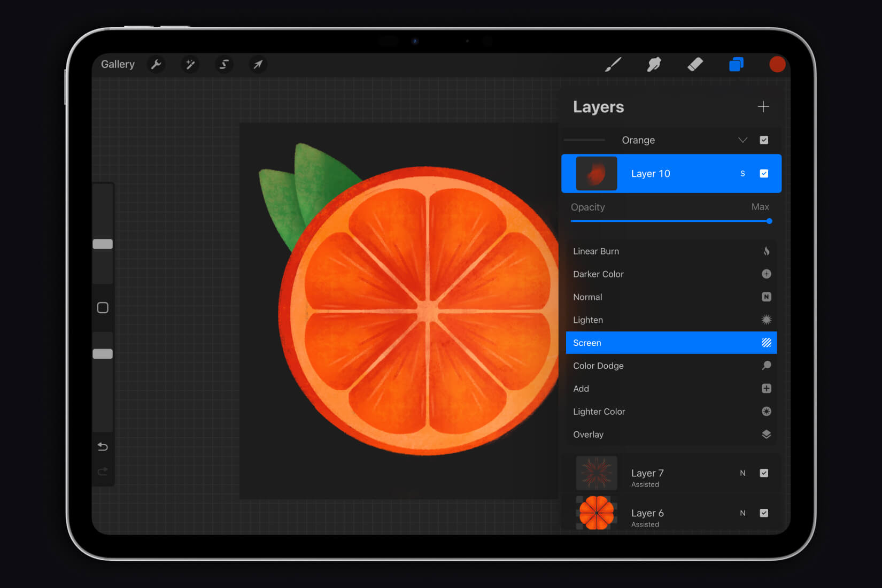
Task: Hide Layer 6 using its checkbox
Action: tap(764, 513)
